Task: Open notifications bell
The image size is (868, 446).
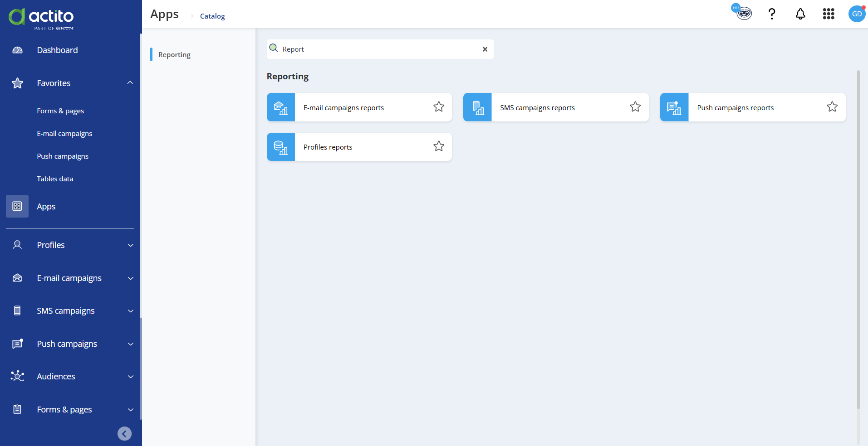Action: (800, 14)
